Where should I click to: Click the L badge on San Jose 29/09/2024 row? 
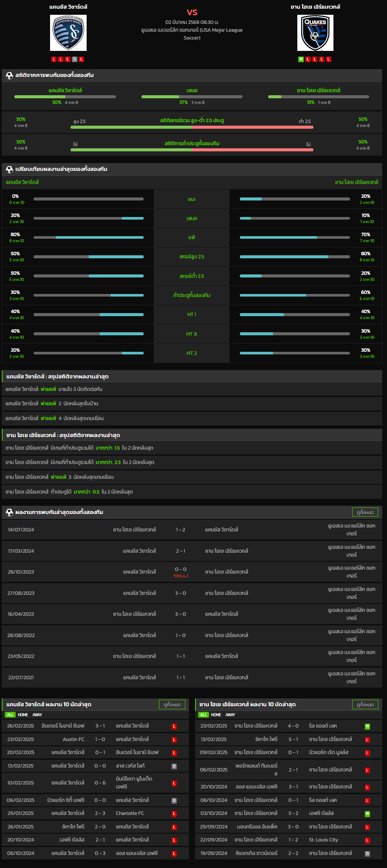pos(367,827)
